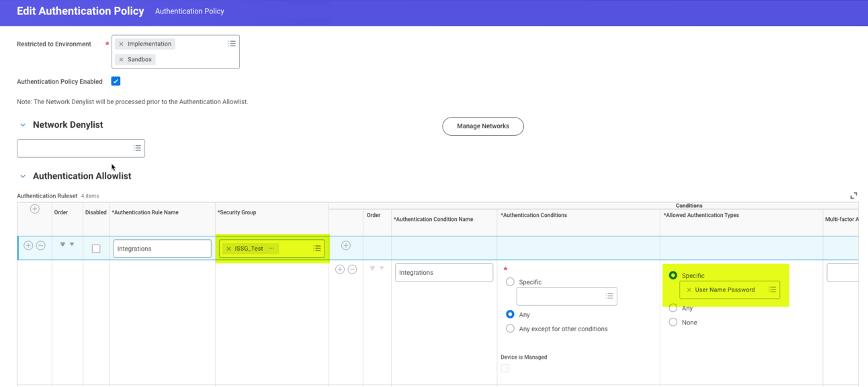Open the Network Denylist prompt icon
This screenshot has width=868, height=387.
(137, 148)
